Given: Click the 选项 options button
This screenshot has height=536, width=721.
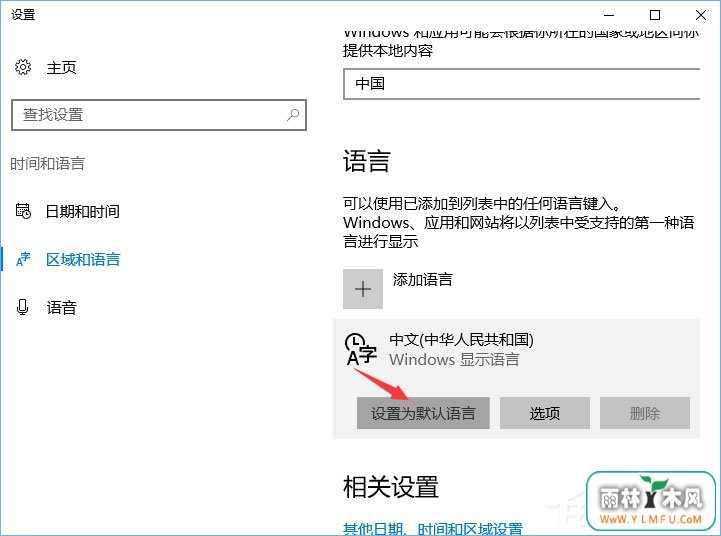Looking at the screenshot, I should [545, 413].
